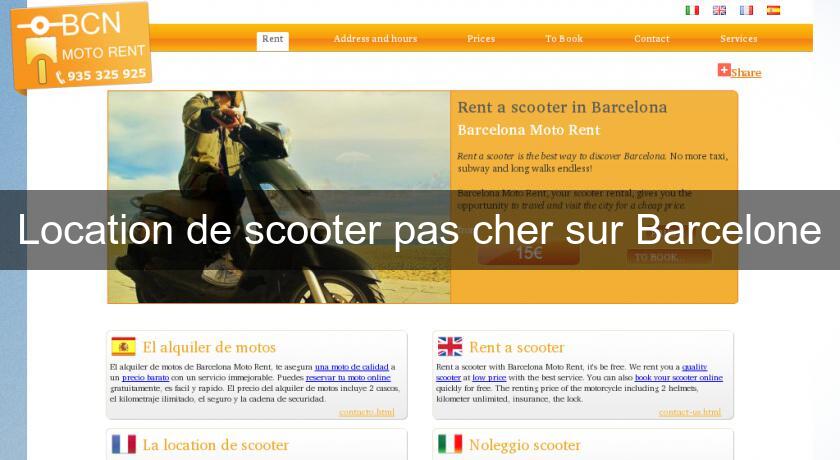Open contacto.html link in Spanish card
The width and height of the screenshot is (840, 460).
click(367, 412)
